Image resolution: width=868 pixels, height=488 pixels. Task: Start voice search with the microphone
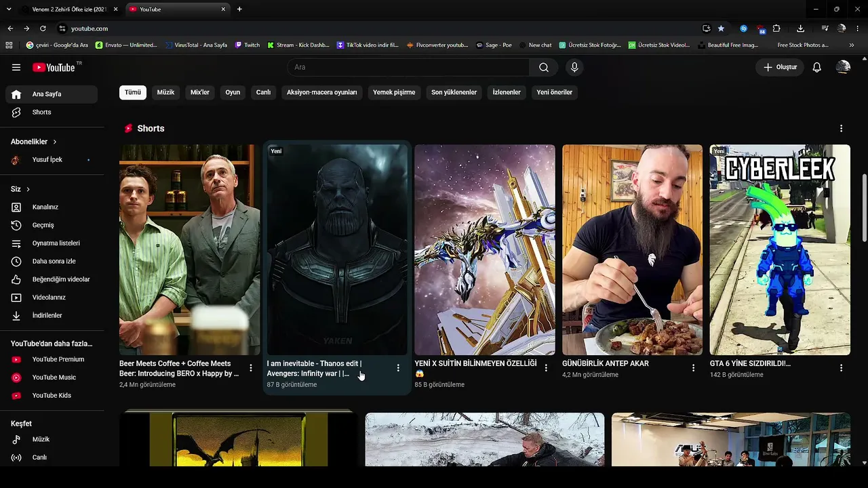point(574,67)
